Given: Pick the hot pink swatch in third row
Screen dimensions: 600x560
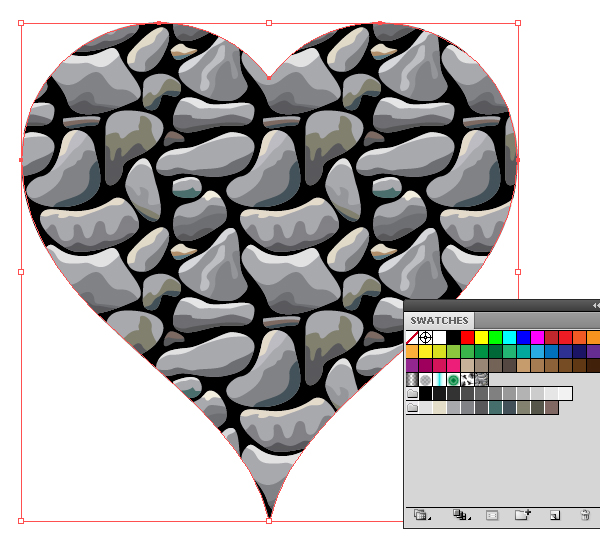Looking at the screenshot, I should 453,366.
